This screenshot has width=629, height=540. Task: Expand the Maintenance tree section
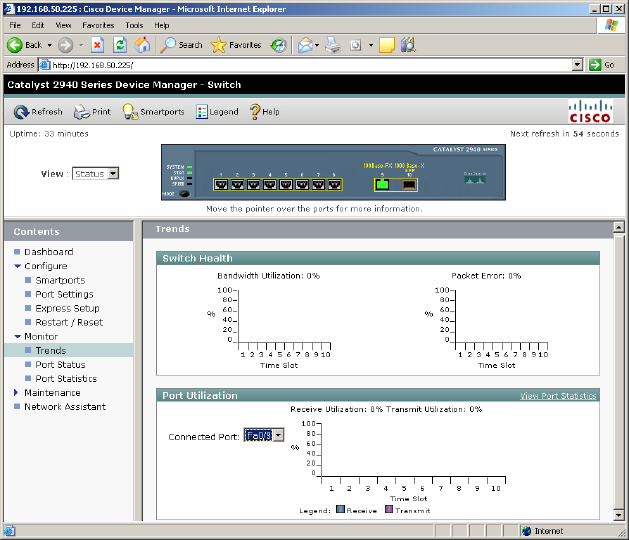tap(16, 392)
